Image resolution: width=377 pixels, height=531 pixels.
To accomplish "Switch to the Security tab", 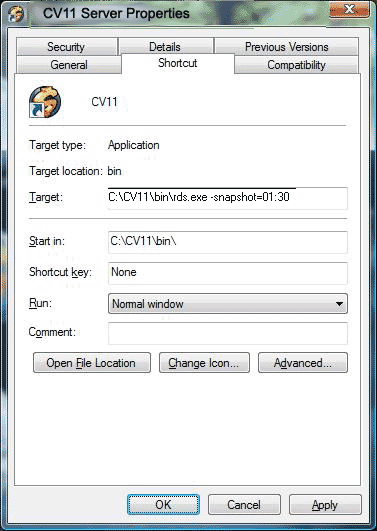I will tap(66, 46).
